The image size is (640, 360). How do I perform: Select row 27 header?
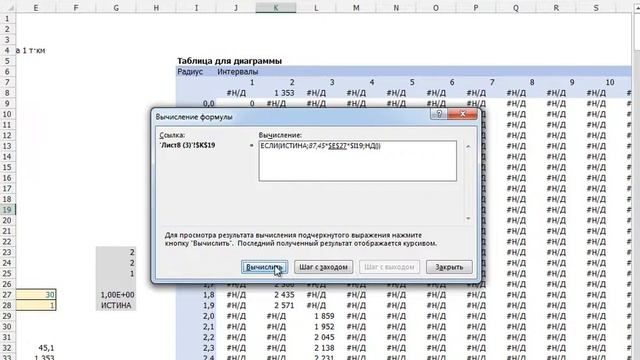coord(7,295)
